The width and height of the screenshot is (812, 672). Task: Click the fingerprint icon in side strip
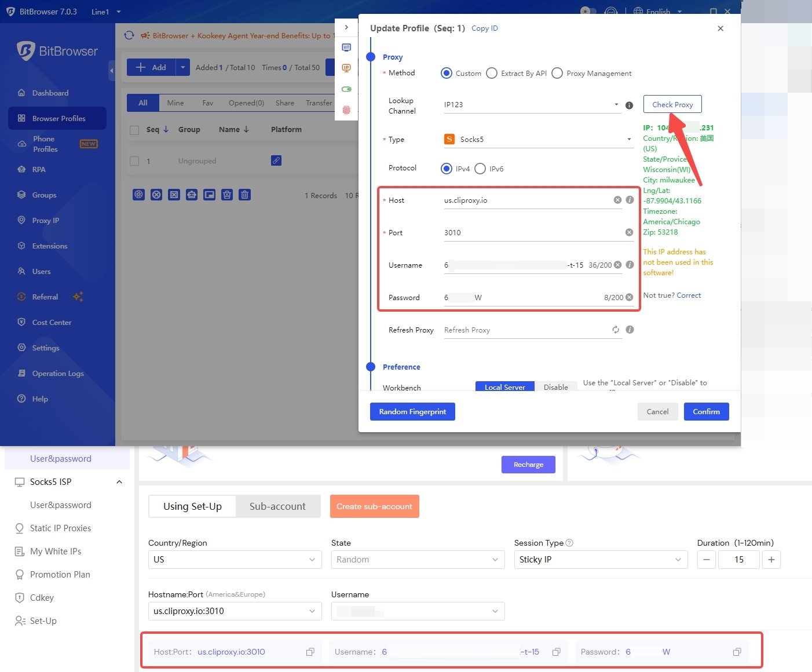[346, 110]
